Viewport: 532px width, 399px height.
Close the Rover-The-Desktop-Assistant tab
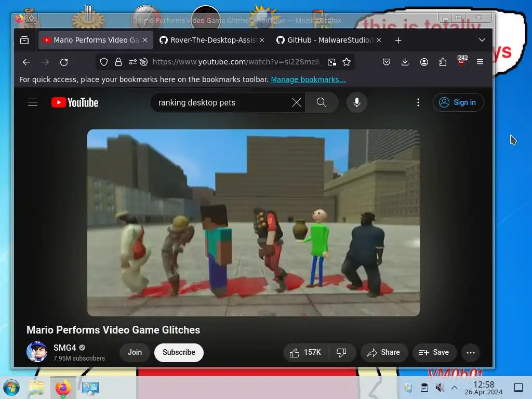click(262, 40)
